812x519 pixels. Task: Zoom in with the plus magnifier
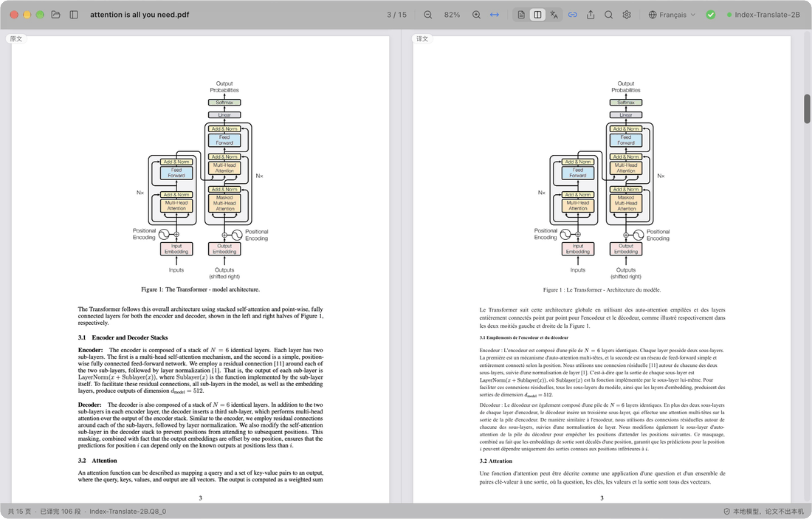[476, 15]
